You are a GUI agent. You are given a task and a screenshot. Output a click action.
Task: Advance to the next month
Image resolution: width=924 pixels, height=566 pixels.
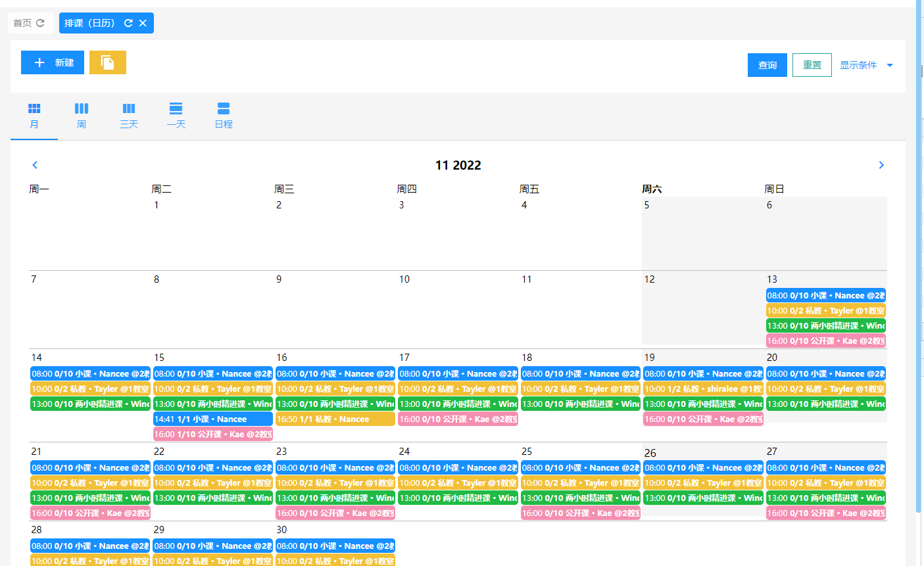point(881,165)
